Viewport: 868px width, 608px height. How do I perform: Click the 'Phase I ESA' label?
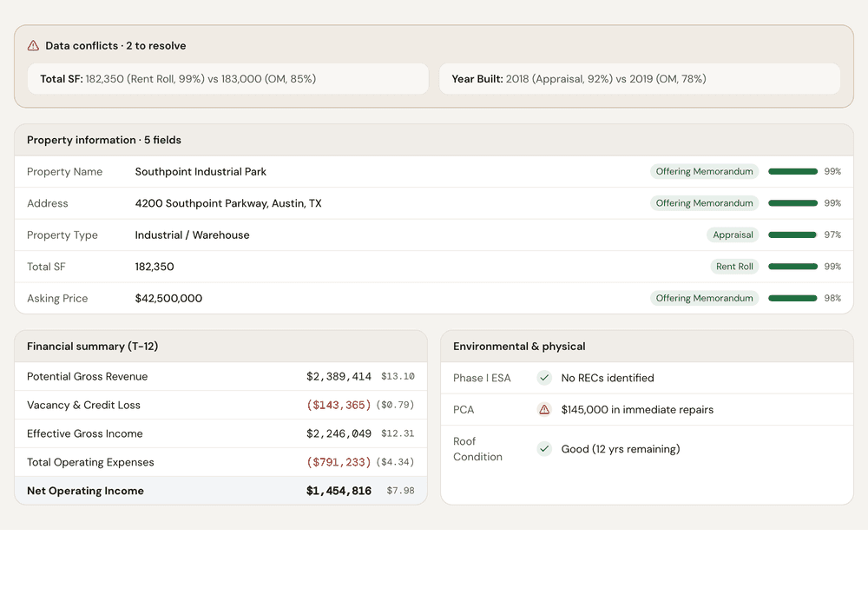click(x=482, y=378)
